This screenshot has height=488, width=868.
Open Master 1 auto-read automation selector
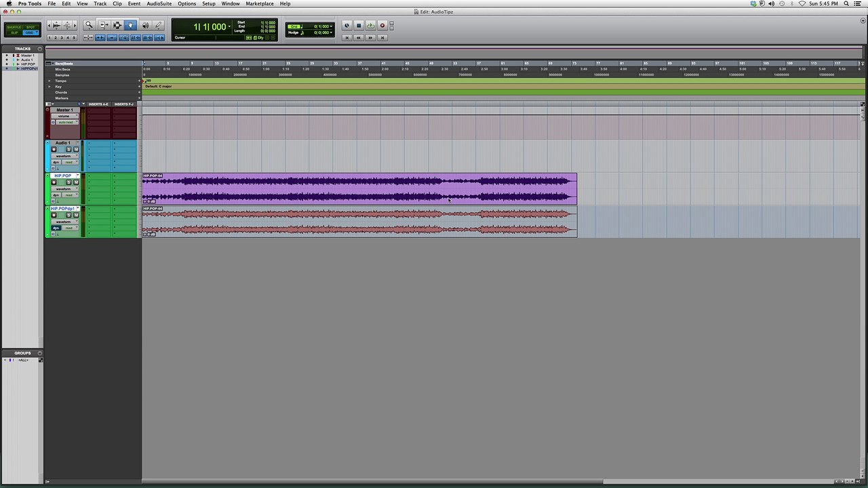pos(67,122)
